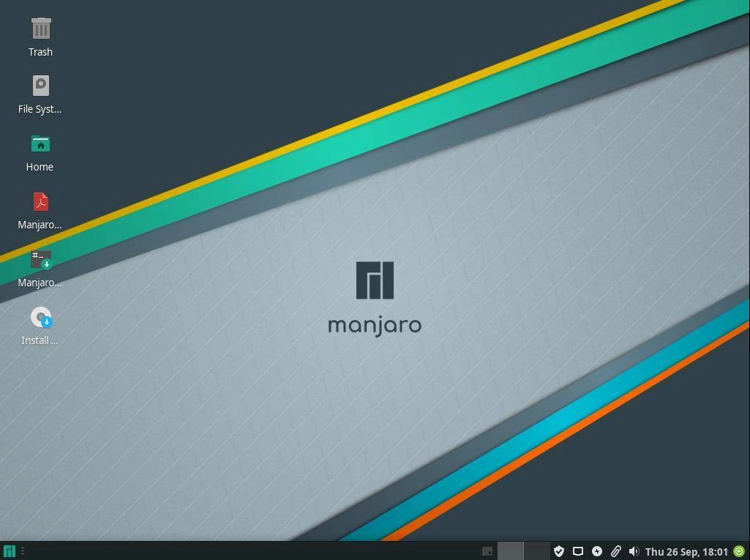The image size is (750, 560).
Task: Open the shield update notifier icon
Action: tap(559, 551)
